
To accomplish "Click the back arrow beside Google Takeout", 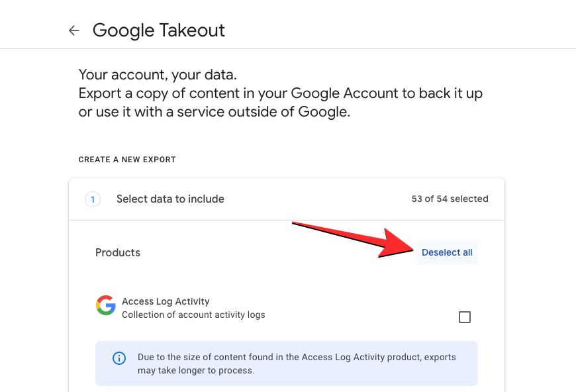I will click(74, 30).
